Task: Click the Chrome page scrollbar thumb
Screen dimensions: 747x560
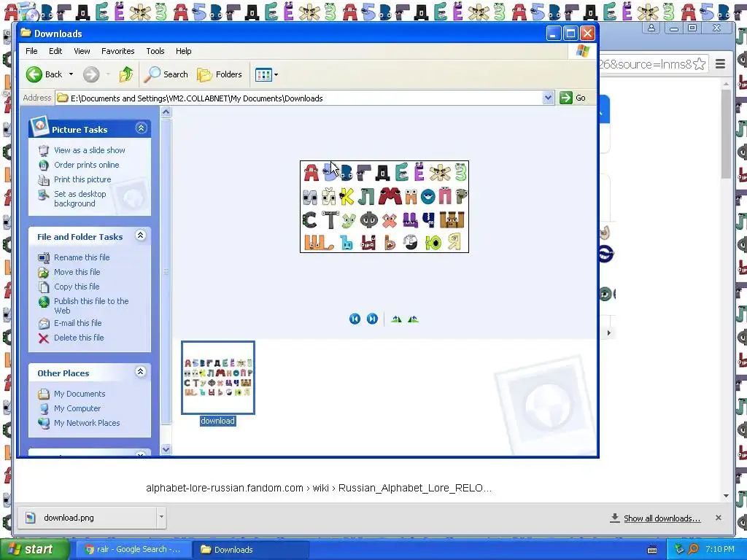Action: pyautogui.click(x=726, y=135)
